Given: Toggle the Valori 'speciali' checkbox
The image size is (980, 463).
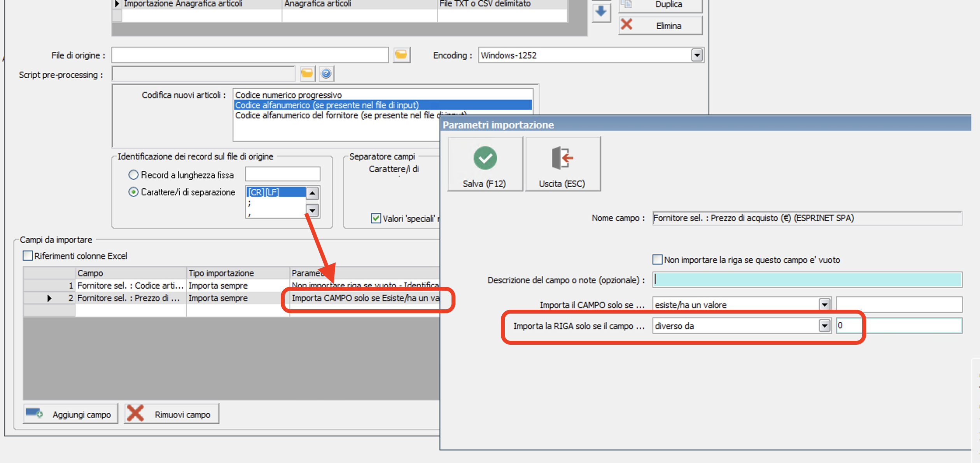Looking at the screenshot, I should pos(376,218).
